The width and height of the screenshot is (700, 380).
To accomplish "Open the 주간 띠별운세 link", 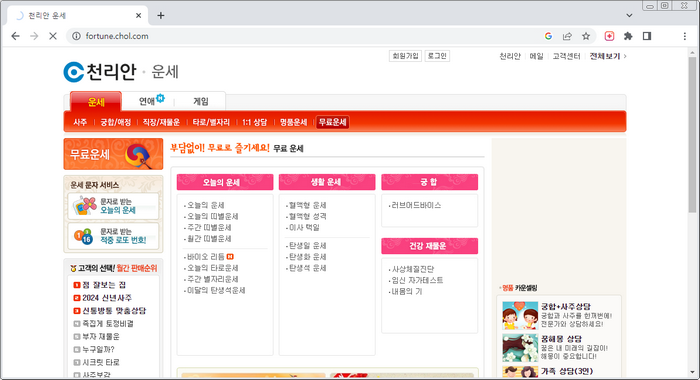I will (209, 228).
